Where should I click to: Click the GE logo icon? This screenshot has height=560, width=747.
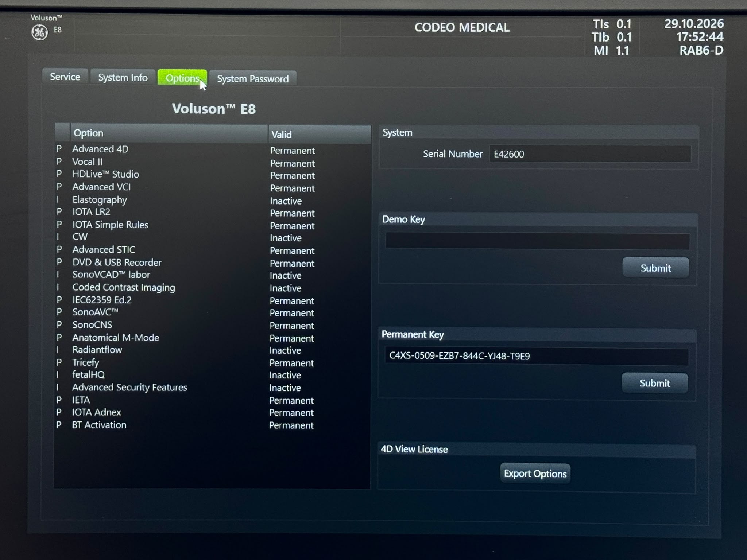(40, 32)
